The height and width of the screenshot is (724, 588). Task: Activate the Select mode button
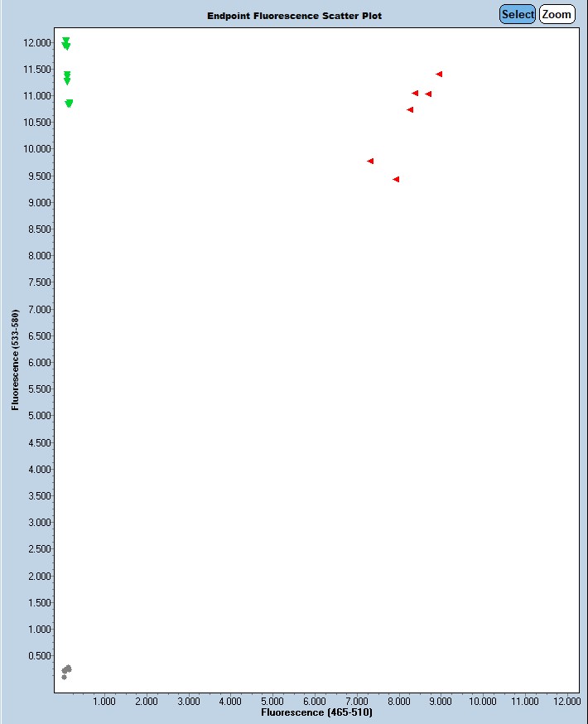tap(518, 14)
